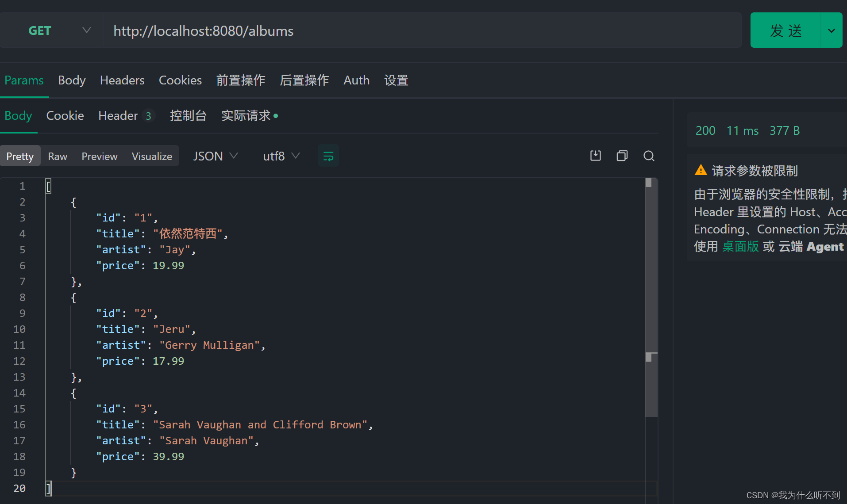This screenshot has width=847, height=504.
Task: Click the 200 status code
Action: pos(705,131)
